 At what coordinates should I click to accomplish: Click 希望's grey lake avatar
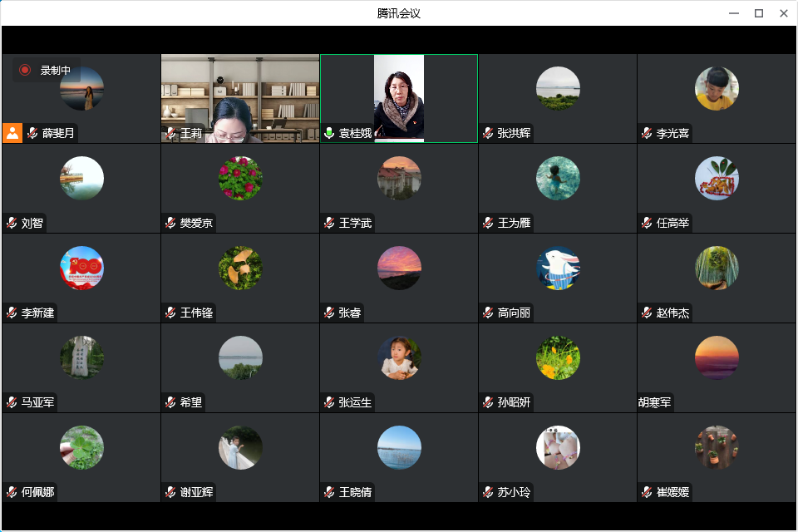click(240, 358)
